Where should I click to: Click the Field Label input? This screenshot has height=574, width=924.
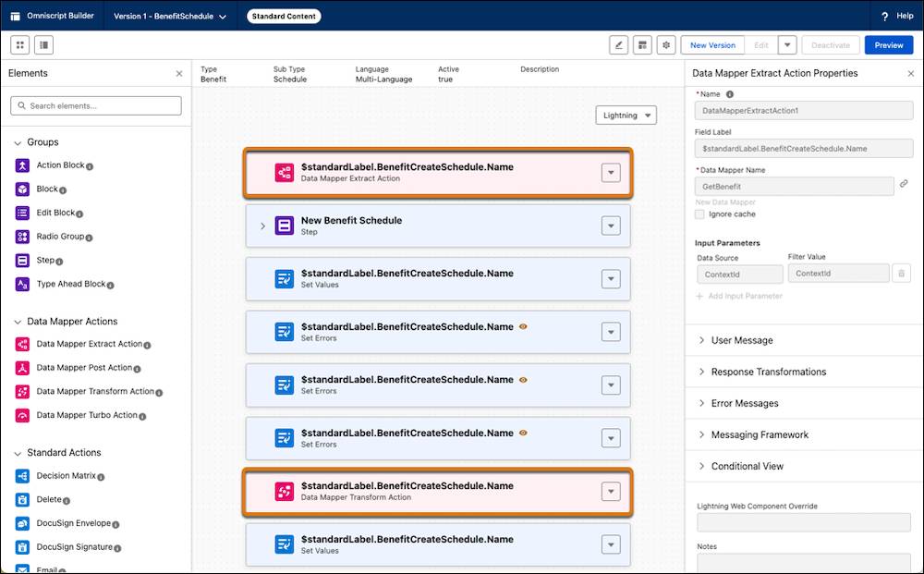pos(804,149)
